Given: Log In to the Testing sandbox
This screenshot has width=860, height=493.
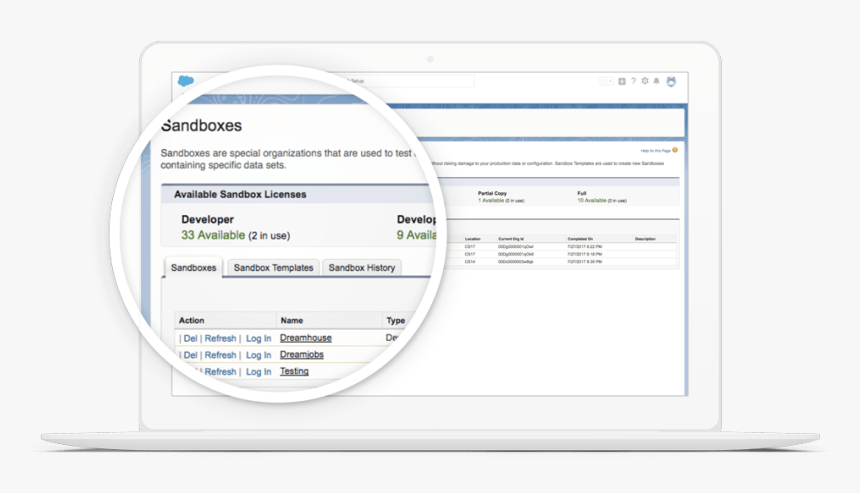Looking at the screenshot, I should tap(258, 371).
